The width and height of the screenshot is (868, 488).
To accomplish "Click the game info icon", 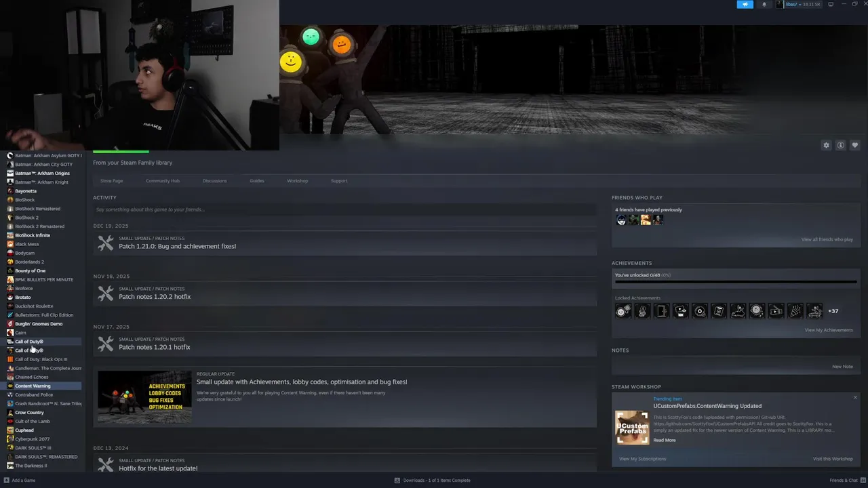I will [840, 145].
